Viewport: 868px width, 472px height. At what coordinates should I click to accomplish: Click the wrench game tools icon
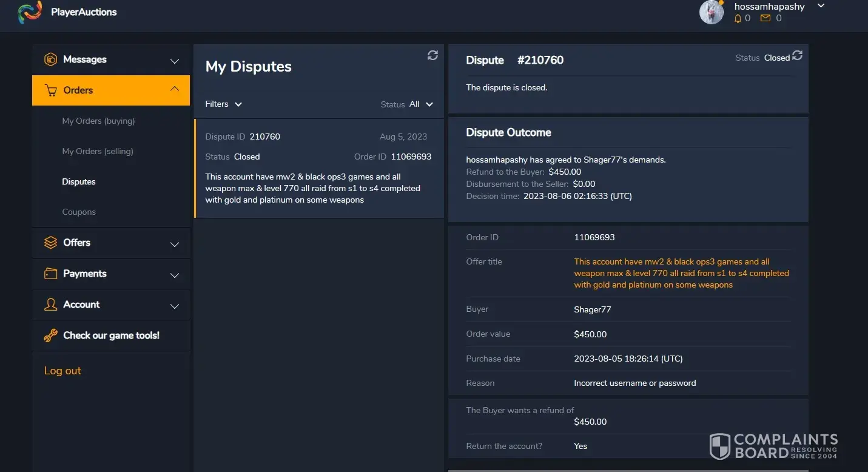[51, 335]
